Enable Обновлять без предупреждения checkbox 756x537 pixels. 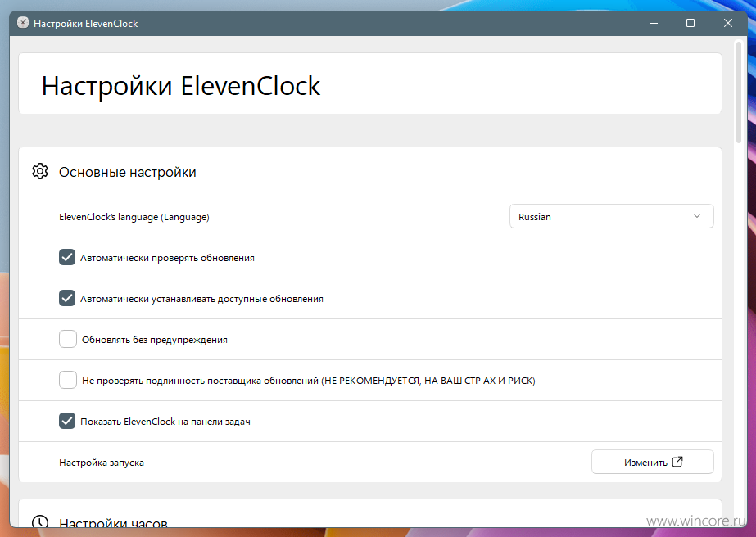(x=67, y=339)
